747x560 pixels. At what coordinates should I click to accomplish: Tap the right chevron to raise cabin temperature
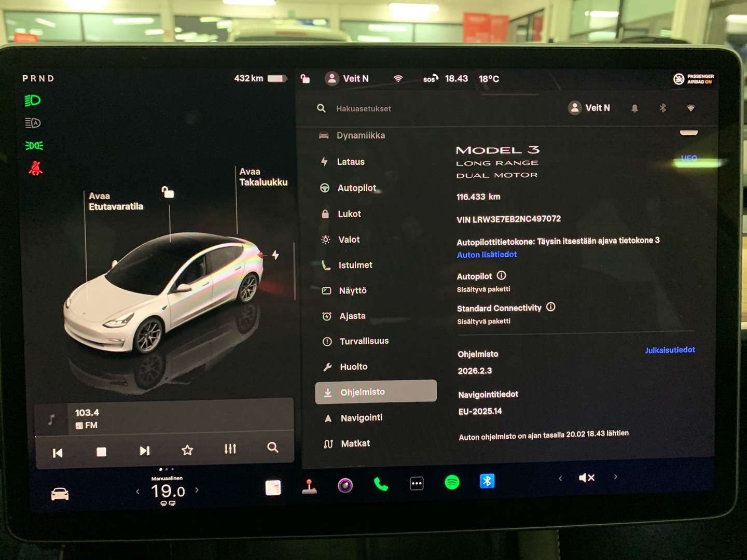click(x=197, y=489)
